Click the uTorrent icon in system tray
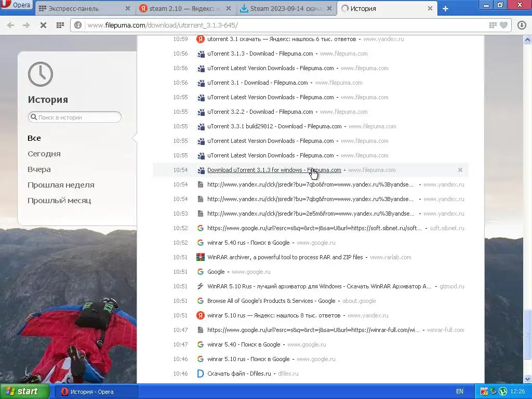This screenshot has height=399, width=532. click(x=503, y=392)
